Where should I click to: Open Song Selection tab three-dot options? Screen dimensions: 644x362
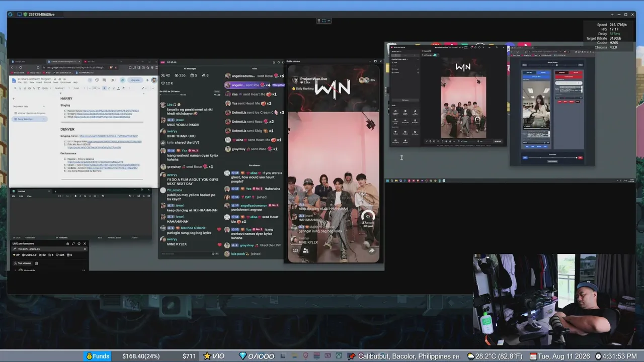coord(44,119)
